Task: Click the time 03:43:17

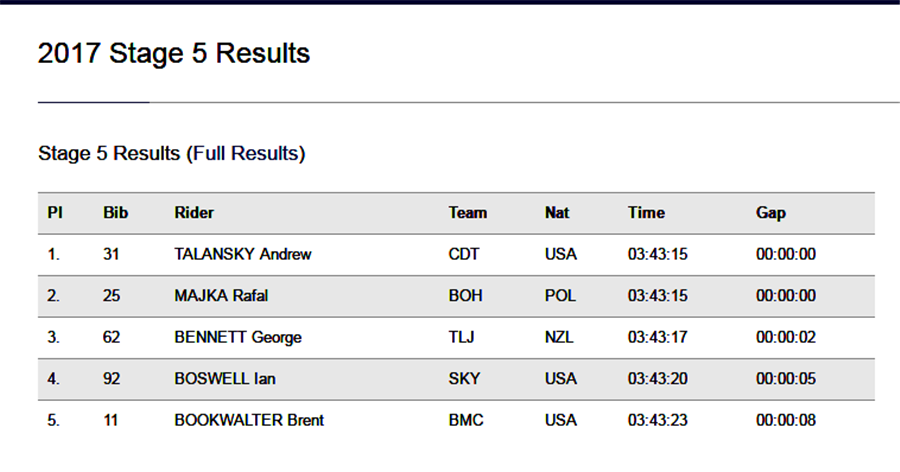Action: tap(658, 337)
